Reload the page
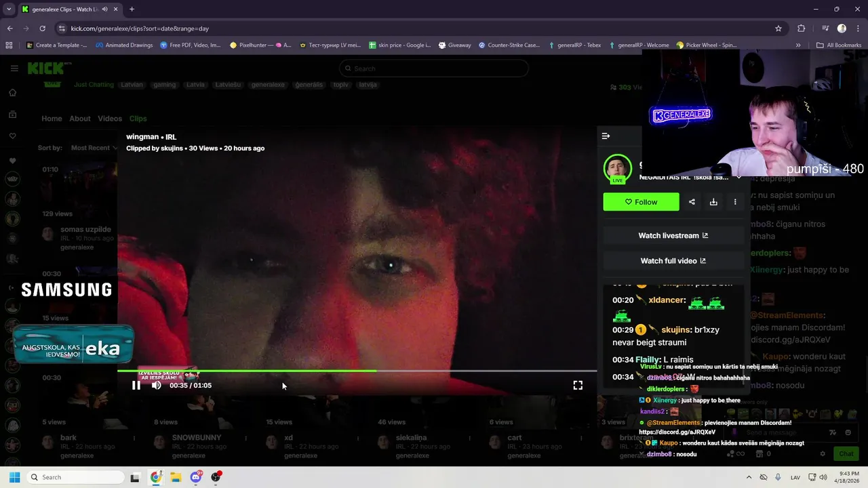This screenshot has height=488, width=868. [x=42, y=28]
